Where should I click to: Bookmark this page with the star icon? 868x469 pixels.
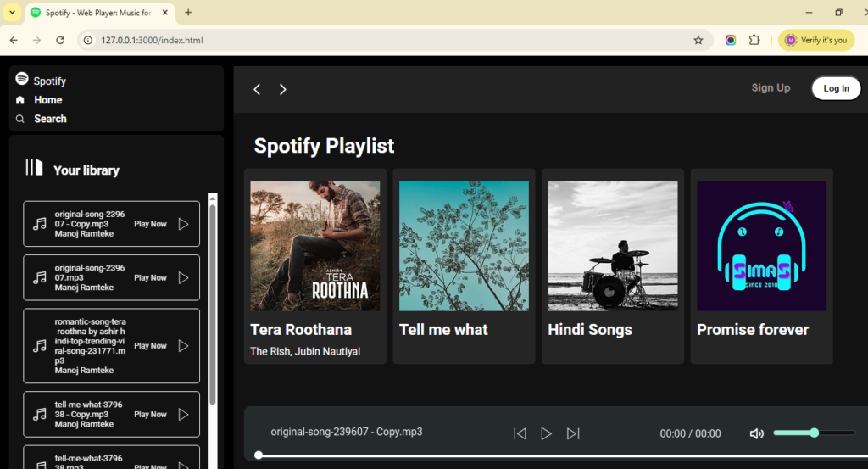[698, 40]
